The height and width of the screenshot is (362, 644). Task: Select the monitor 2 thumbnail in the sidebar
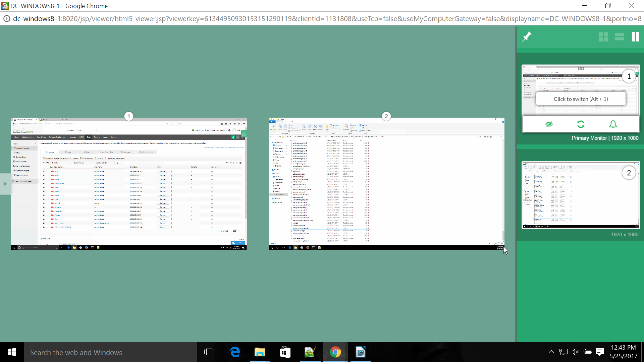pos(581,195)
